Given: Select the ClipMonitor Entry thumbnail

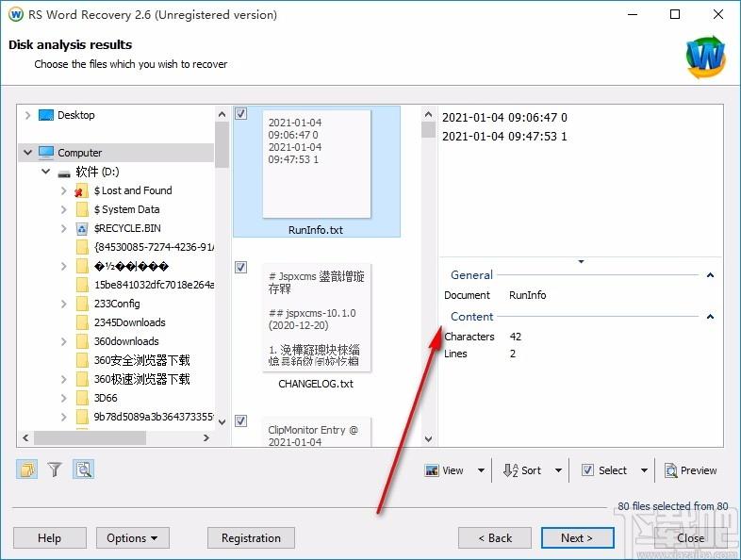Looking at the screenshot, I should point(317,432).
